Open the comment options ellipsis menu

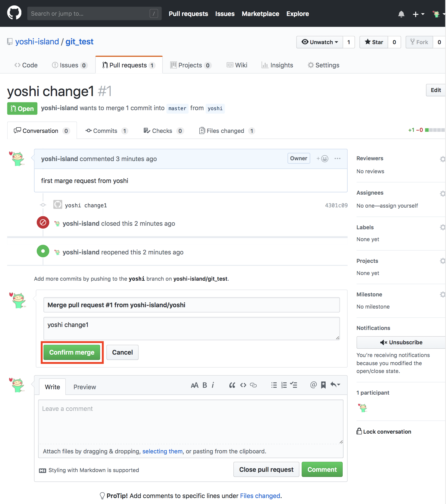point(337,158)
